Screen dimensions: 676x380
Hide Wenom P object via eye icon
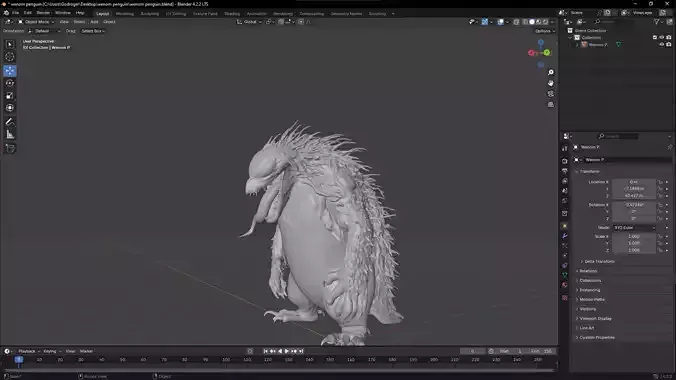pos(661,44)
